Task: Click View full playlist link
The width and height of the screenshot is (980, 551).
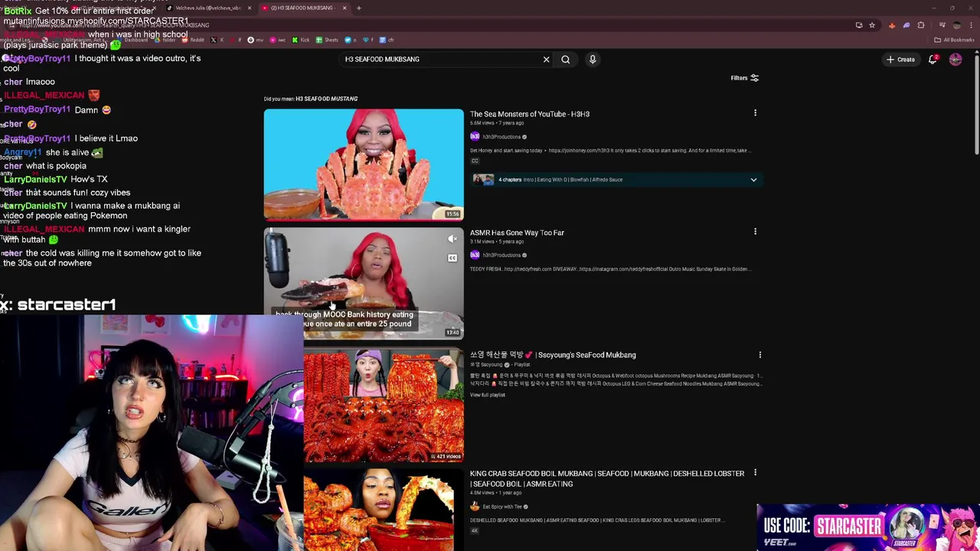Action: [x=488, y=395]
